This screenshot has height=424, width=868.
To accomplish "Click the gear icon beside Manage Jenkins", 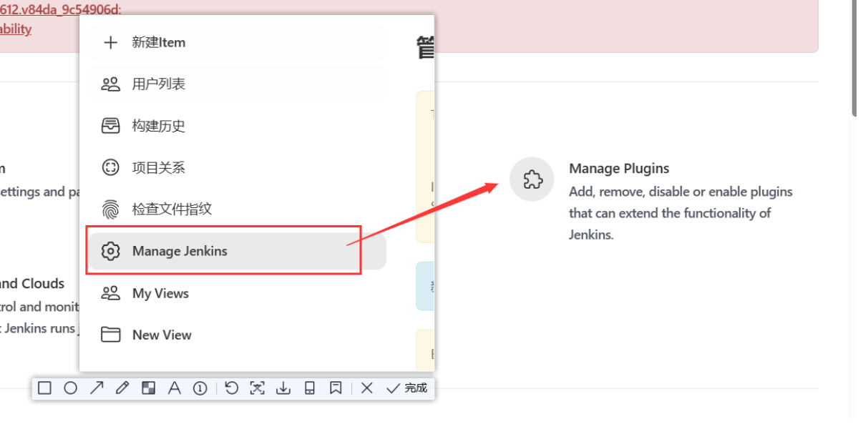I will 110,251.
